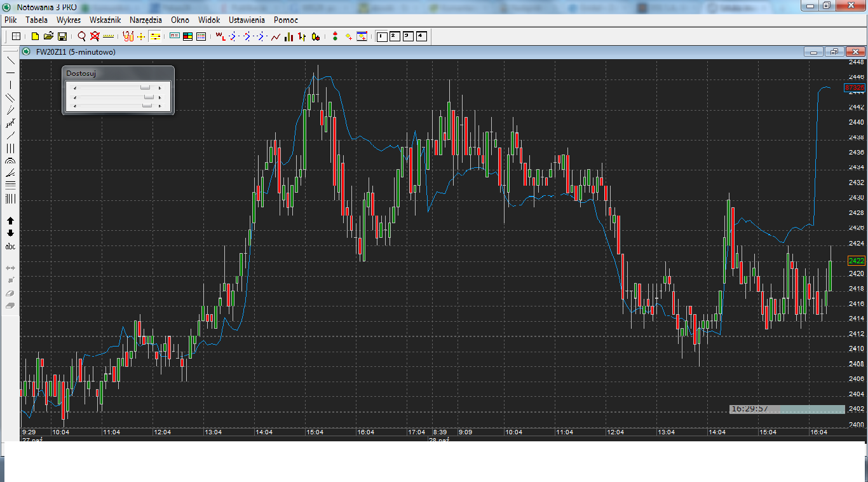
Task: Switch to chart layout number 4
Action: point(421,37)
